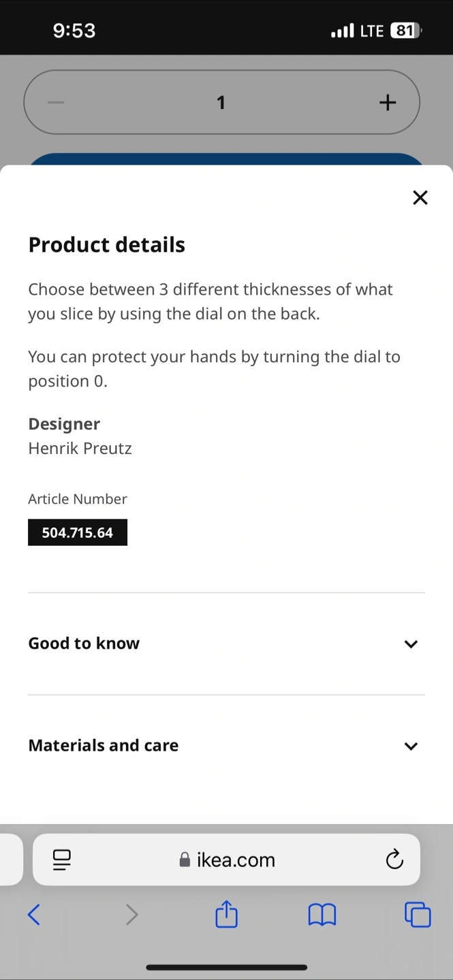Tap the ikea.com address bar

[x=226, y=860]
